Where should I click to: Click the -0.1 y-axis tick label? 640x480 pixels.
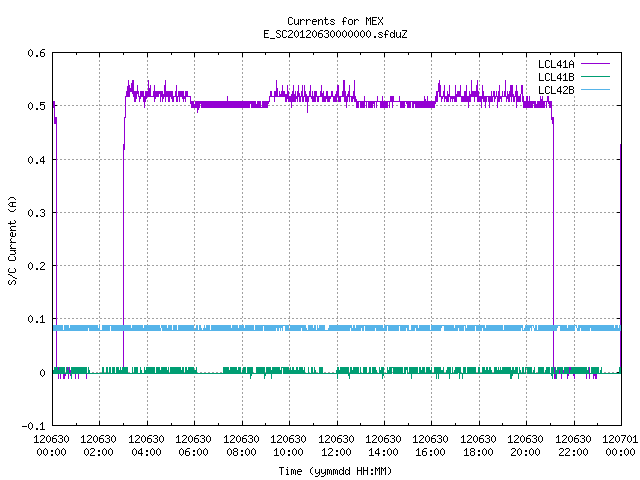[x=33, y=426]
